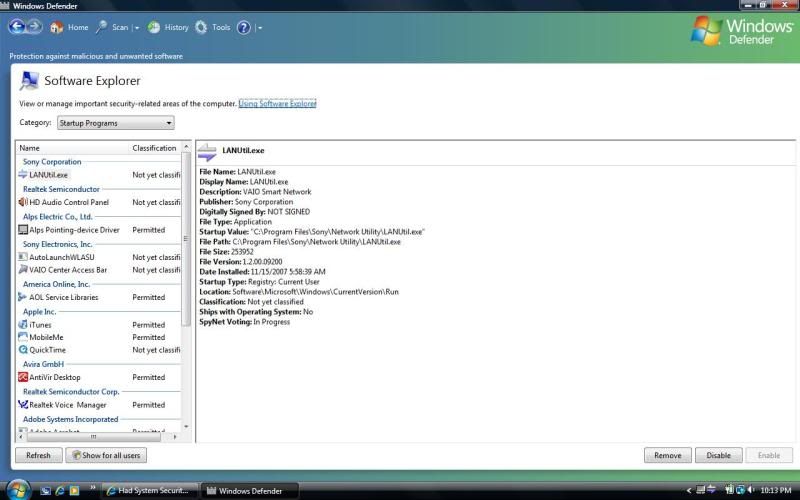Screen dimensions: 800x500
Task: Select the iTunes startup entry
Action: point(41,325)
